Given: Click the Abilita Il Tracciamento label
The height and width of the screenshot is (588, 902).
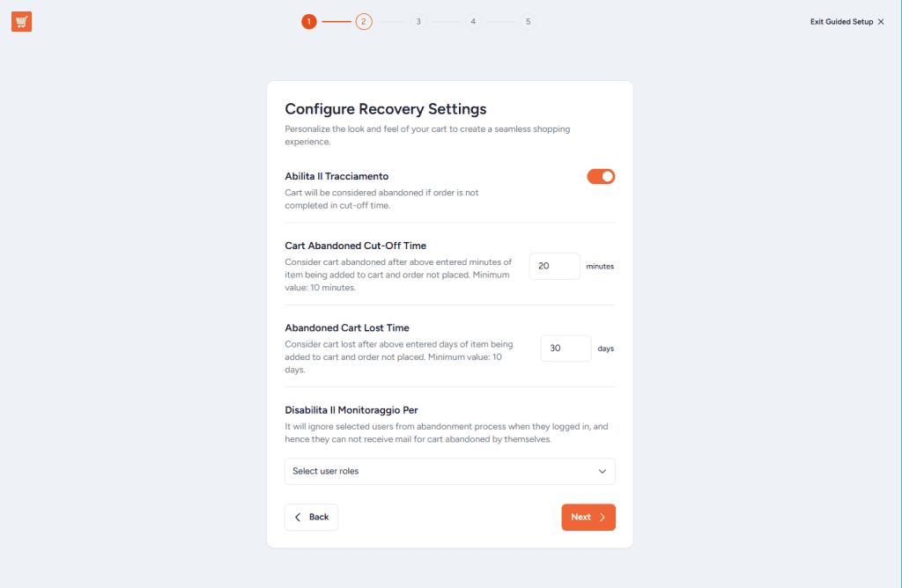Looking at the screenshot, I should point(336,176).
